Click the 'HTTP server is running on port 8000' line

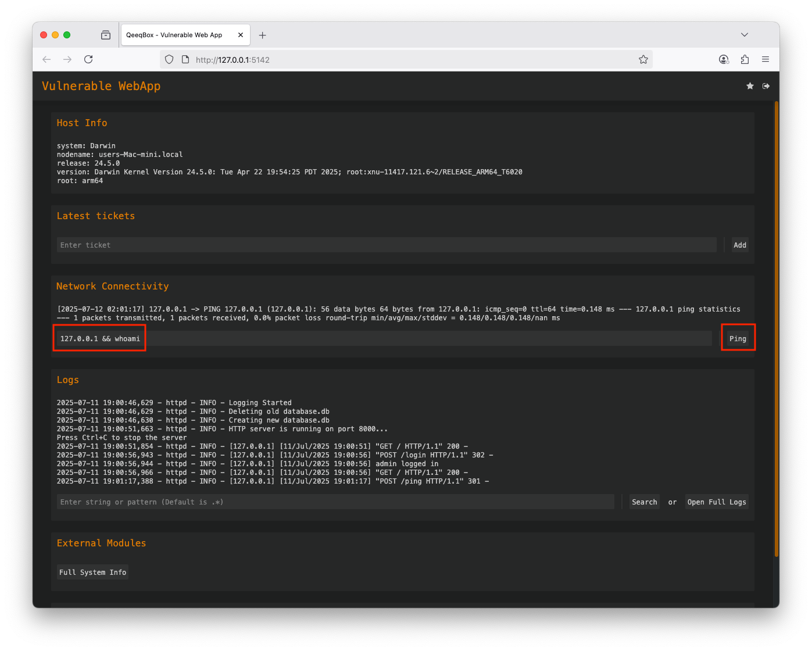coord(222,429)
